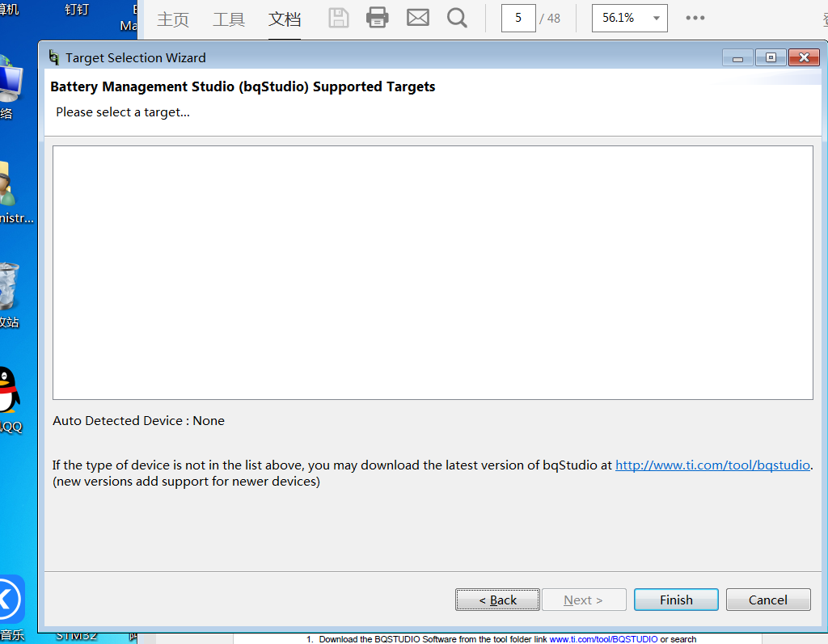Launch 钉钉 from the desktop
The height and width of the screenshot is (644, 828).
tap(75, 10)
